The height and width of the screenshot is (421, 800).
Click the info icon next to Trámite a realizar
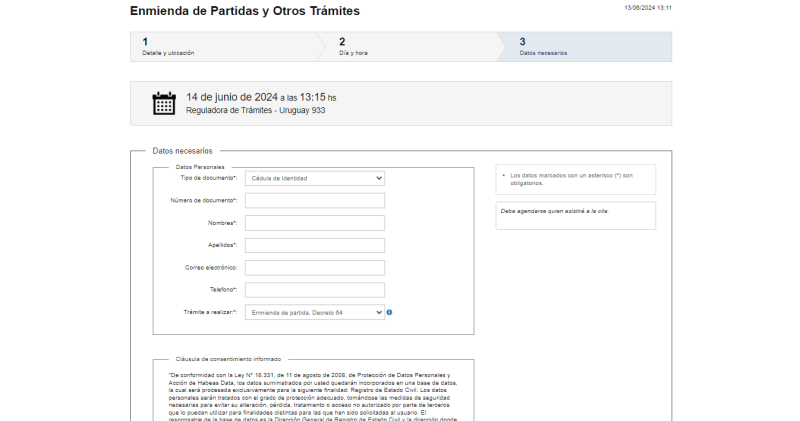tap(389, 312)
